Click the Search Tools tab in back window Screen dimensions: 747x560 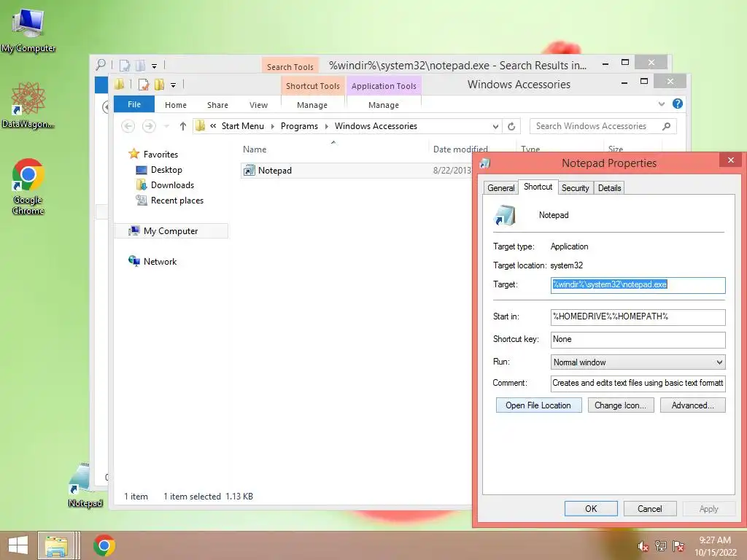pyautogui.click(x=290, y=66)
